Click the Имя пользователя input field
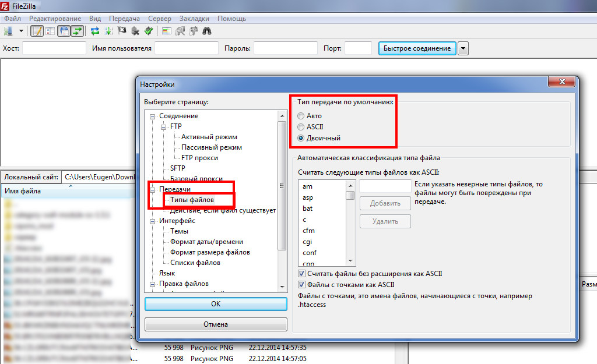Image resolution: width=597 pixels, height=364 pixels. [x=187, y=48]
